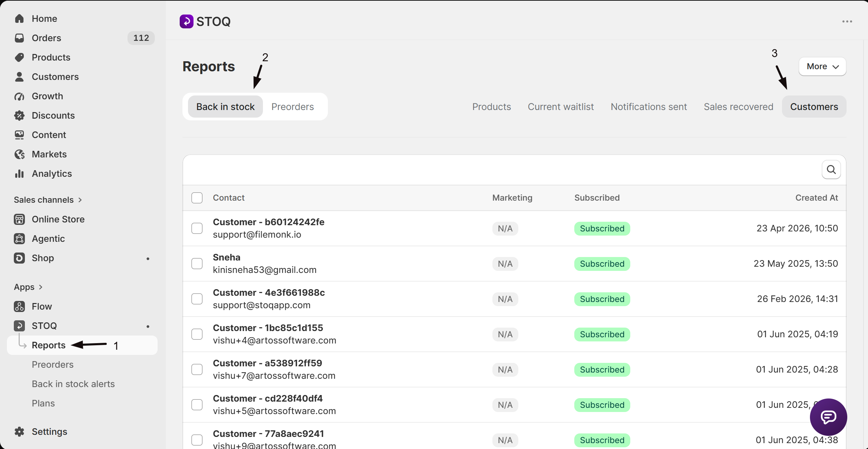Expand the Sales channels section chevron
868x449 pixels.
click(80, 200)
